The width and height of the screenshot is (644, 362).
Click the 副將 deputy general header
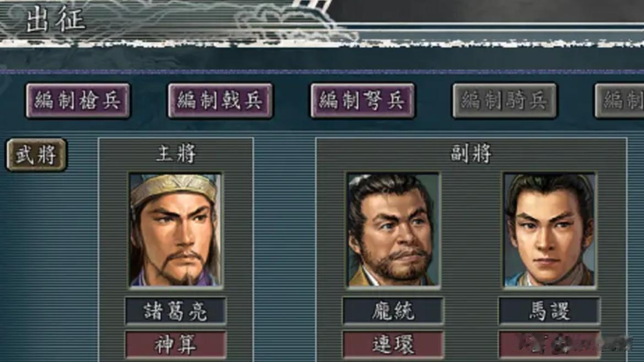(471, 154)
